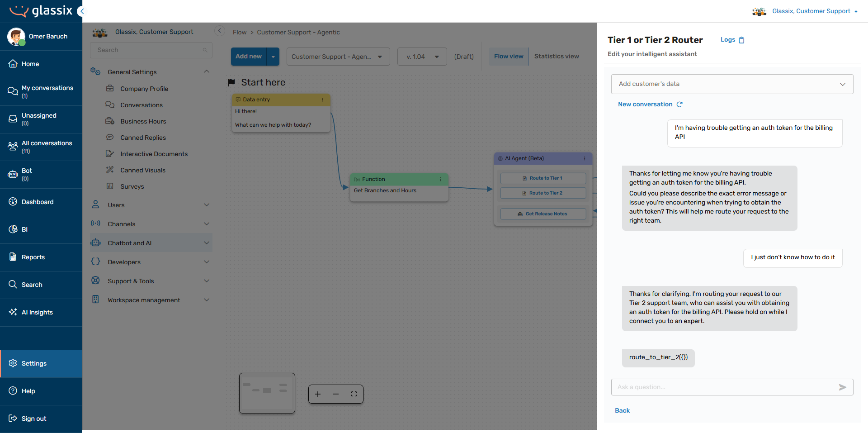Open Settings in the left sidebar

tap(41, 363)
